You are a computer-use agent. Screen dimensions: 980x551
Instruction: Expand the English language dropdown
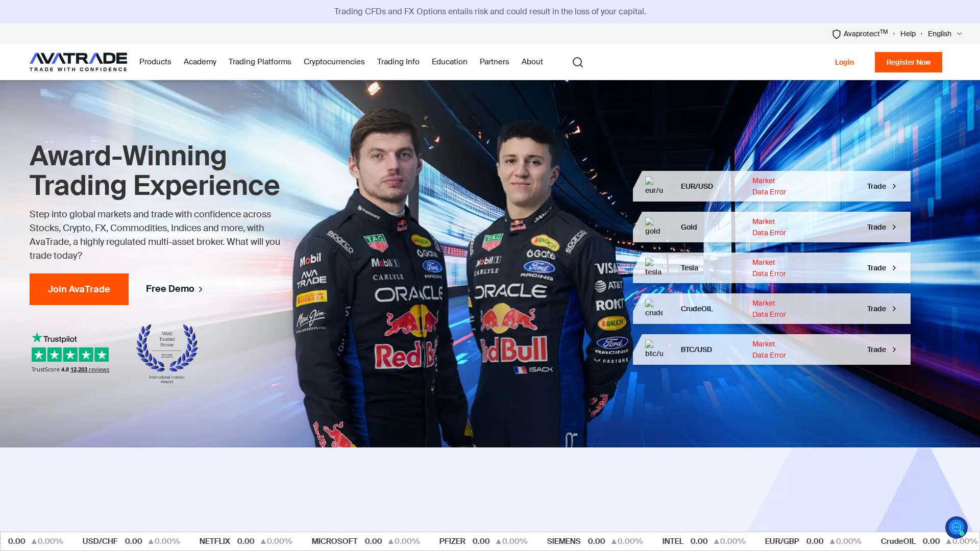[945, 34]
